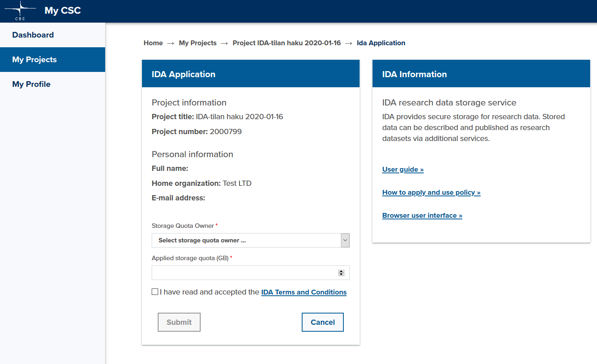Viewport: 597px width, 364px height.
Task: Click the IDA Information panel header
Action: [x=481, y=74]
